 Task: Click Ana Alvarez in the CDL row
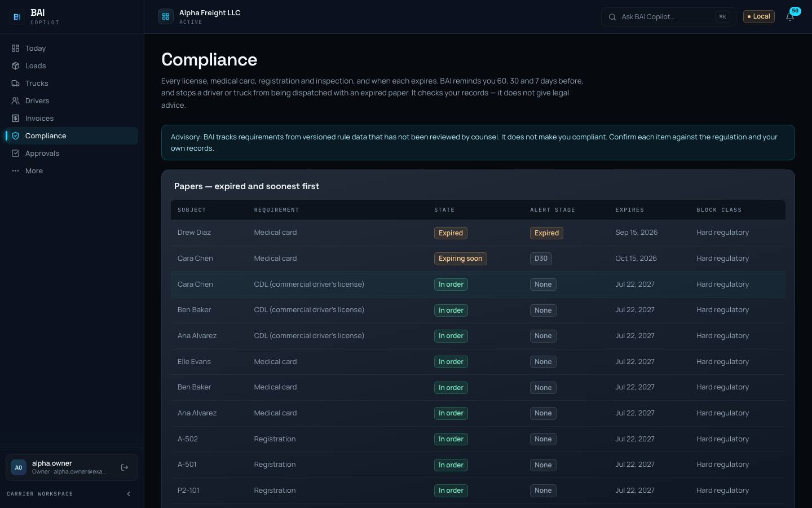coord(197,336)
